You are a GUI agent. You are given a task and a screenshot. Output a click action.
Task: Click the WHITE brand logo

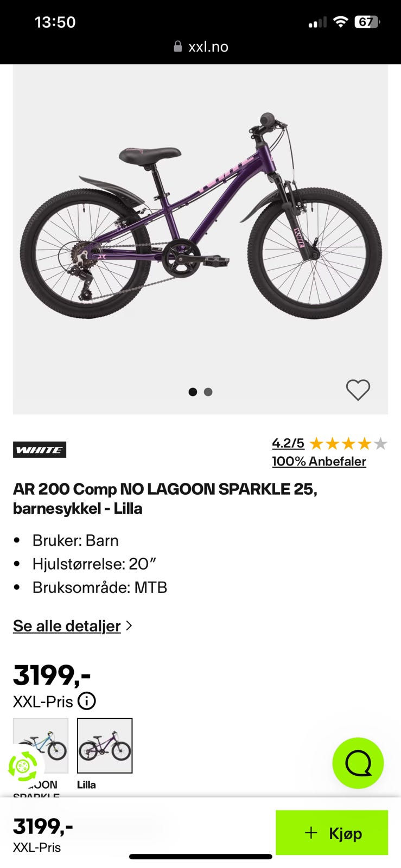coord(40,450)
